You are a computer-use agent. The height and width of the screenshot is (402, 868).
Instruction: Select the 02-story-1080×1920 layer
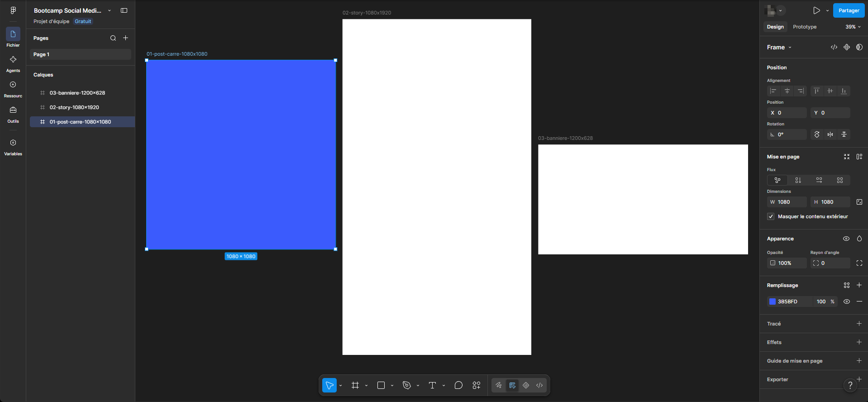(x=82, y=107)
